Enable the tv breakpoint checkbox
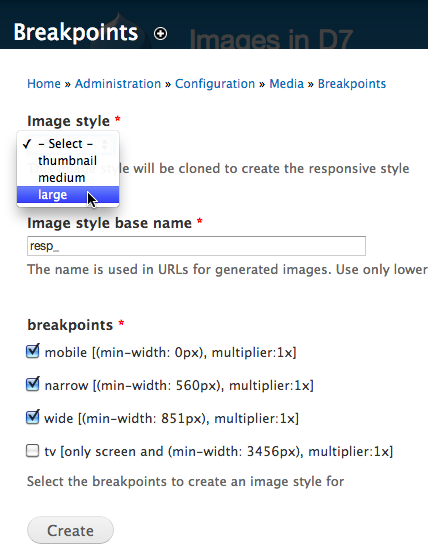This screenshot has height=555, width=428. tap(33, 451)
